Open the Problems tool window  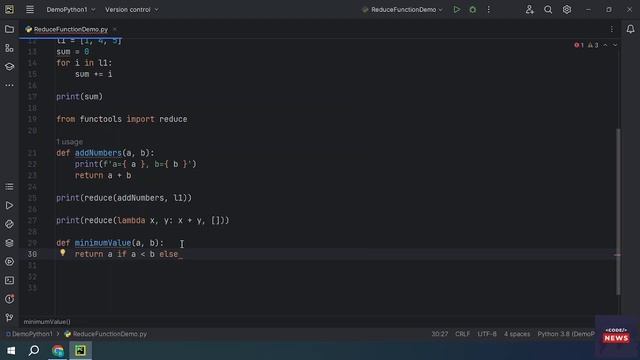pos(9,299)
